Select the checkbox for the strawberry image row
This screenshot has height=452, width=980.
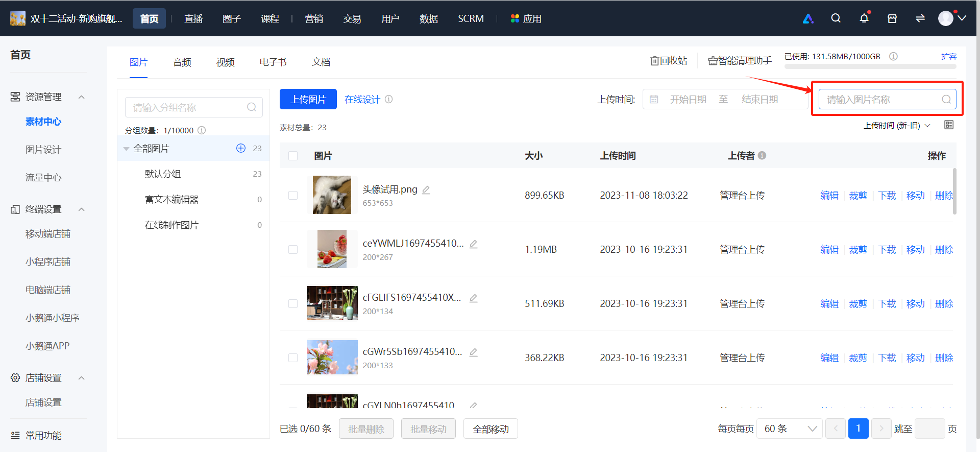point(293,249)
